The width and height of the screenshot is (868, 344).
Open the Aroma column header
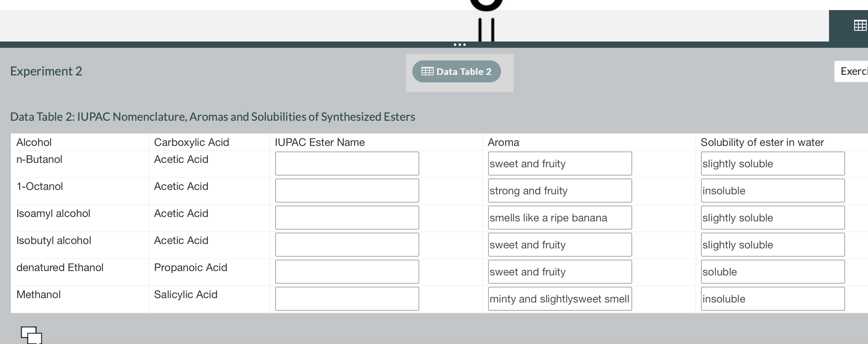(x=503, y=142)
